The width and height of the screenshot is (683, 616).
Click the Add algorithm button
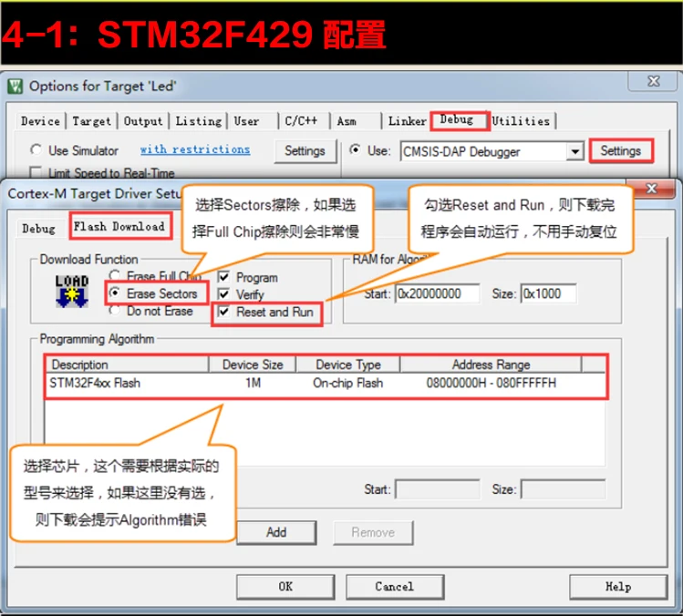(x=276, y=532)
